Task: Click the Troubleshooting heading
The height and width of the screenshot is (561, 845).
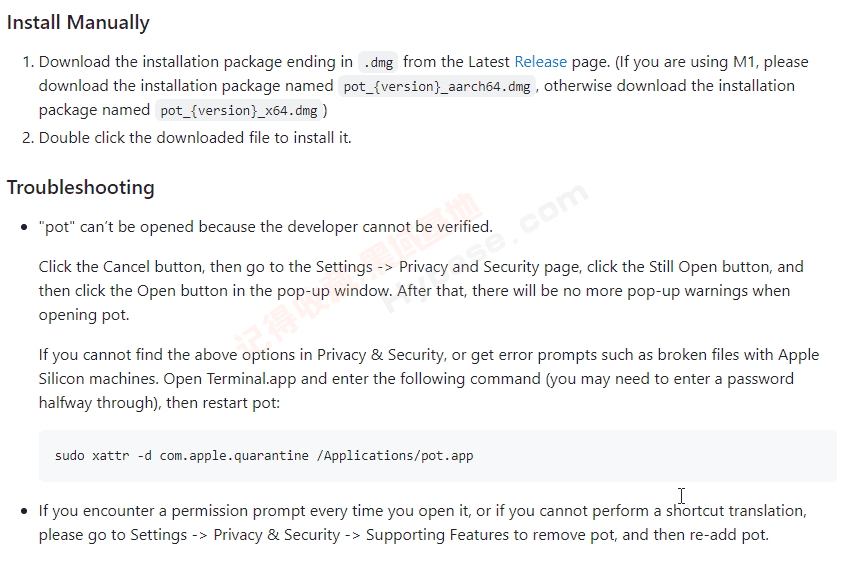Action: [81, 188]
